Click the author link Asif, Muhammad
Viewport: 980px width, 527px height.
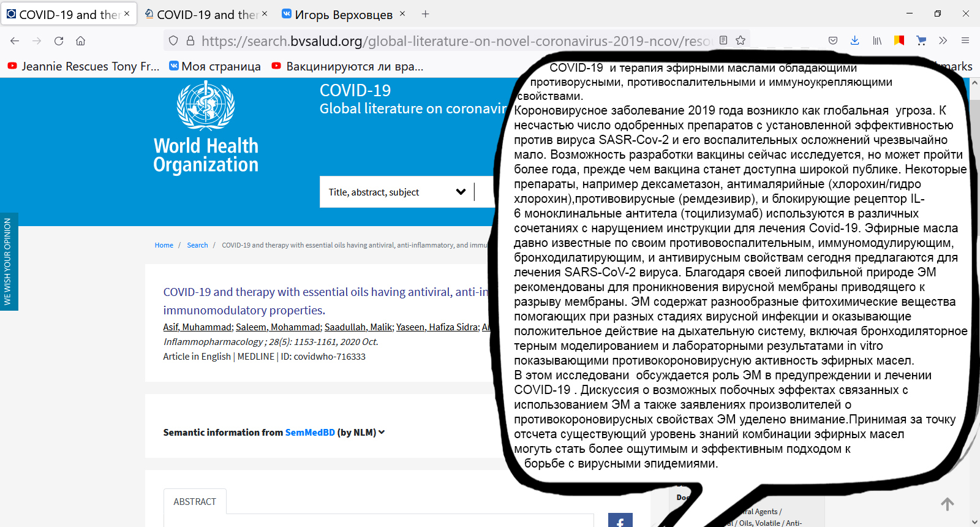coord(197,327)
